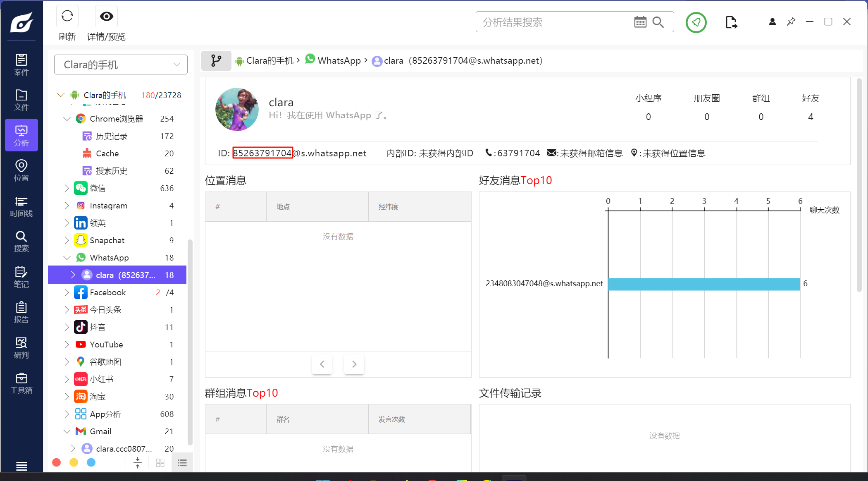The width and height of the screenshot is (868, 481).
Task: Toggle the 详情/预览 eye preview button
Action: tap(106, 17)
